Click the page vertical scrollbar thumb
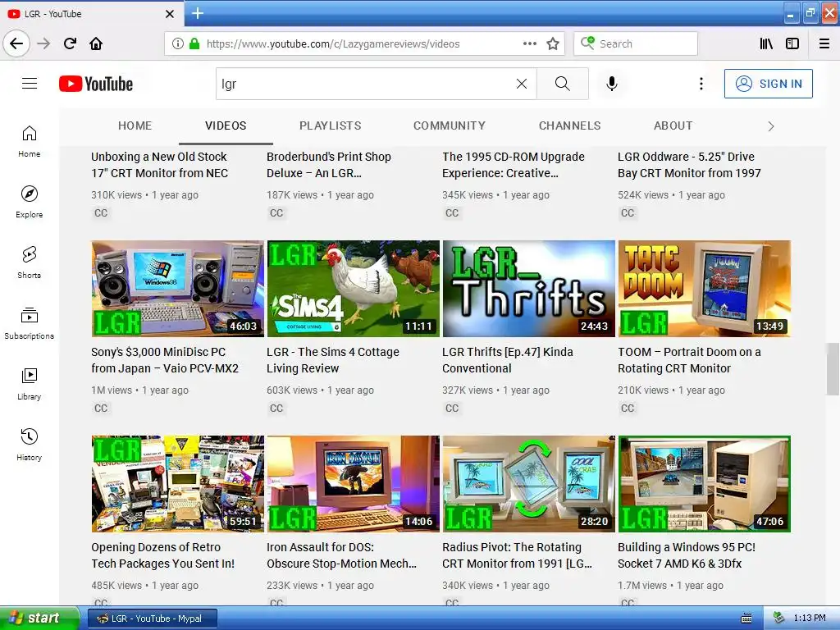The width and height of the screenshot is (840, 630). pyautogui.click(x=833, y=368)
